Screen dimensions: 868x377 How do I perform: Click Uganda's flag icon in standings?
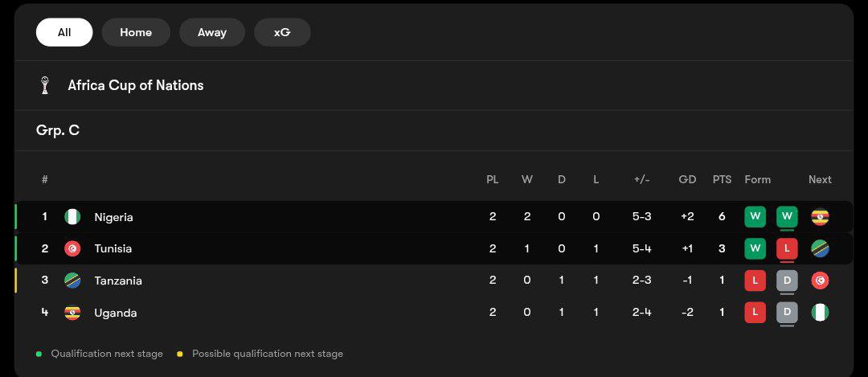[x=72, y=313]
